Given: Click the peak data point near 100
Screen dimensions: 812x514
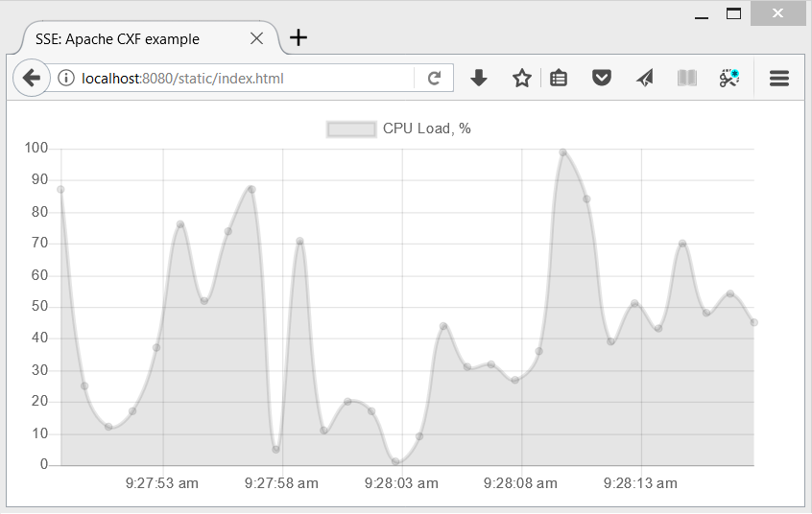Looking at the screenshot, I should point(562,152).
